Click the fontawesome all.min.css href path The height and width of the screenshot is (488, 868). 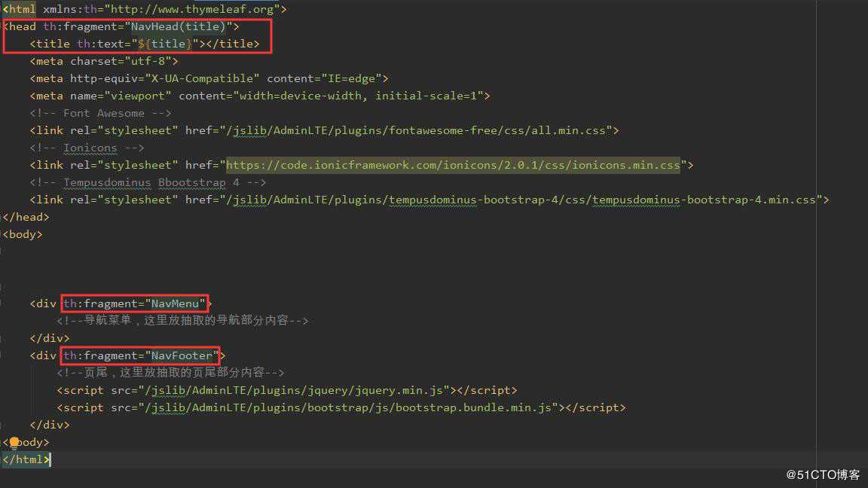(x=416, y=130)
